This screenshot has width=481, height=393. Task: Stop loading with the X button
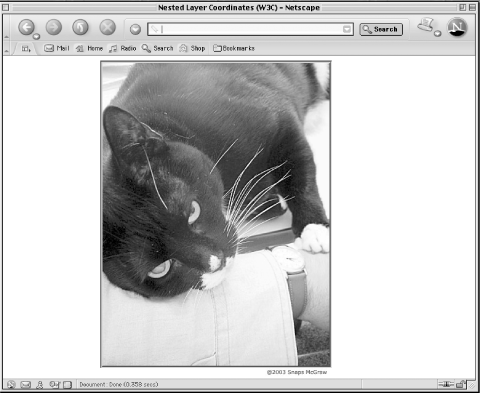point(107,27)
